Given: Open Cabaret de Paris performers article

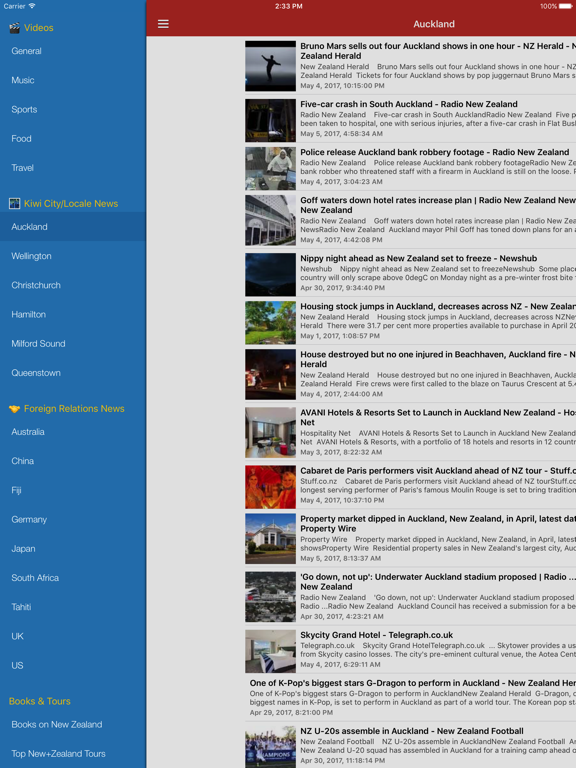Looking at the screenshot, I should point(410,486).
